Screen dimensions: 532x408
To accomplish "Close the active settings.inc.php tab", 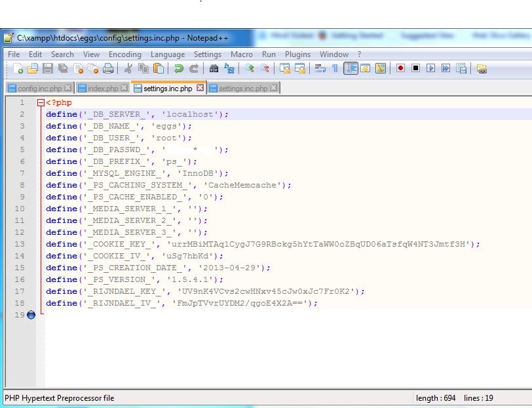I will (x=200, y=88).
